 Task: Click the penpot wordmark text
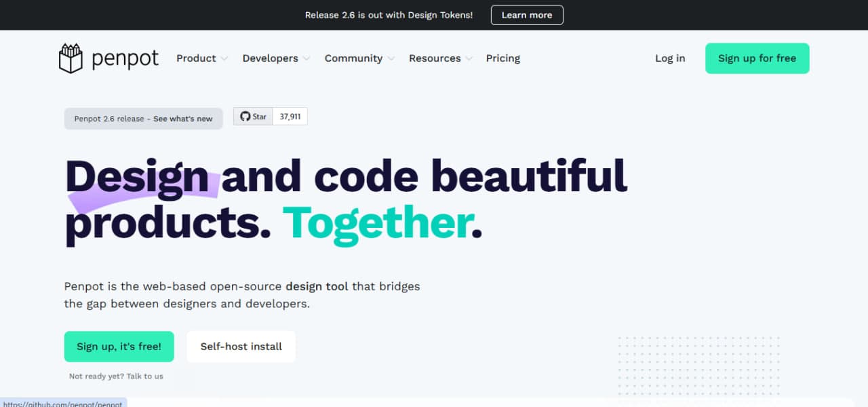pos(125,59)
